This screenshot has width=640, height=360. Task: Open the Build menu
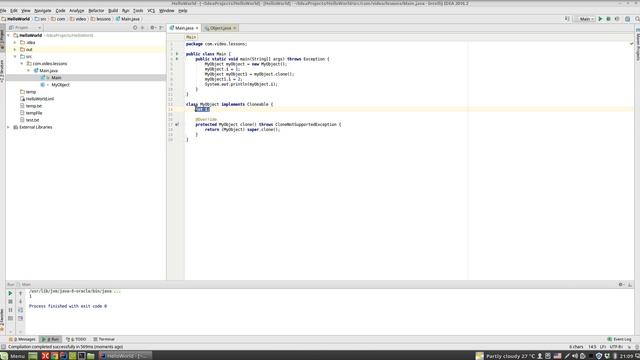coord(113,11)
